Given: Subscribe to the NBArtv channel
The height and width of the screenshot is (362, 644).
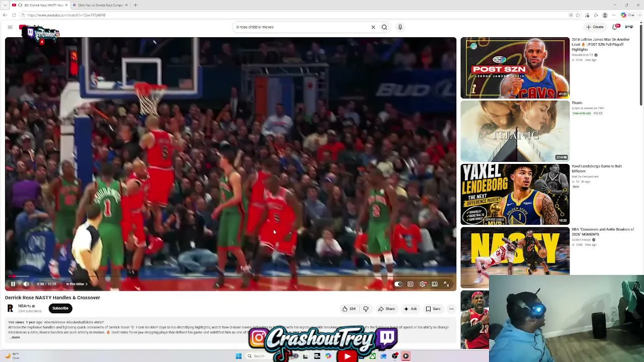Looking at the screenshot, I should click(x=60, y=308).
